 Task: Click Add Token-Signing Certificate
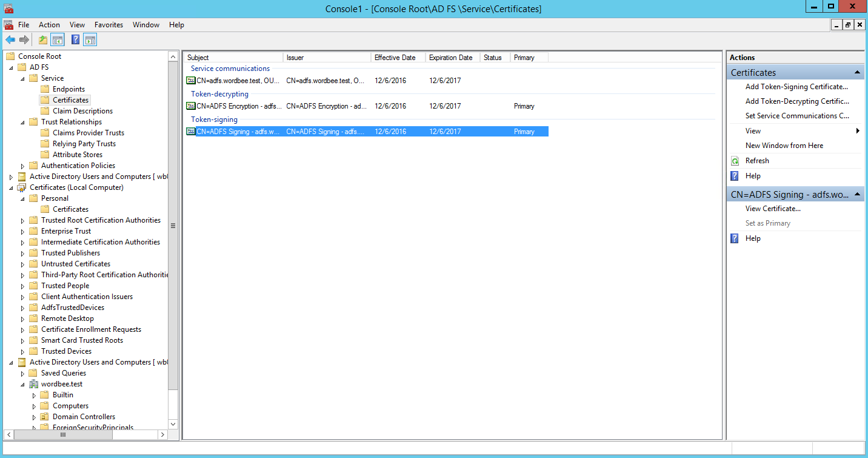pyautogui.click(x=798, y=87)
